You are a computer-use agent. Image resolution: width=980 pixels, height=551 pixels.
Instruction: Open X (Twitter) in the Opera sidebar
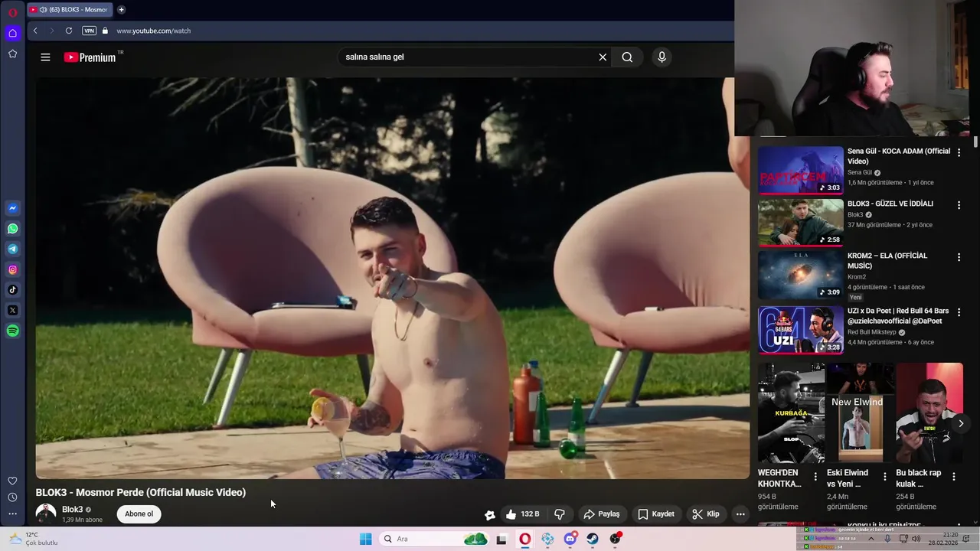12,310
